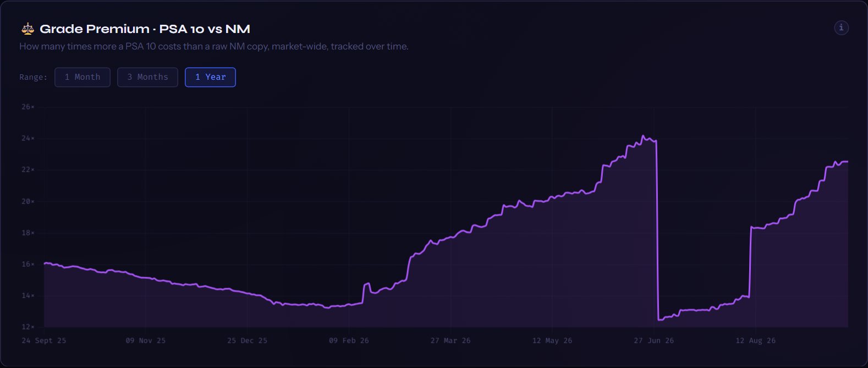The height and width of the screenshot is (368, 868).
Task: Click the 20× y-axis label
Action: click(x=28, y=201)
